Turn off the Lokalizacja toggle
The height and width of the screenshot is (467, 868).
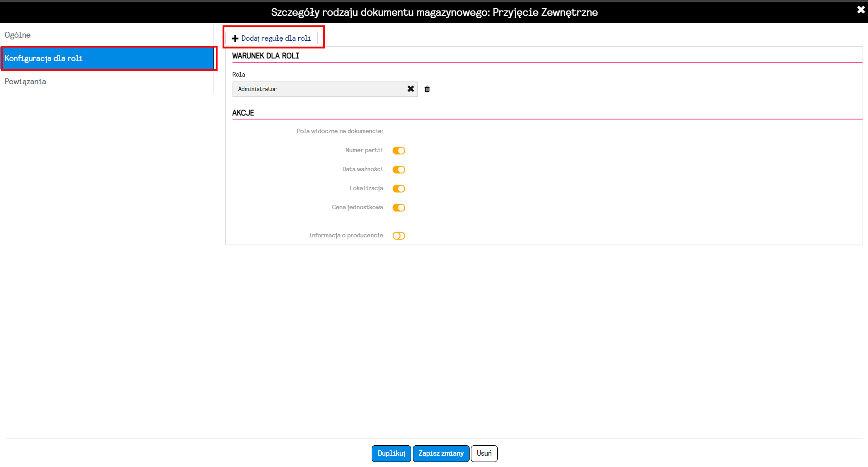point(399,188)
